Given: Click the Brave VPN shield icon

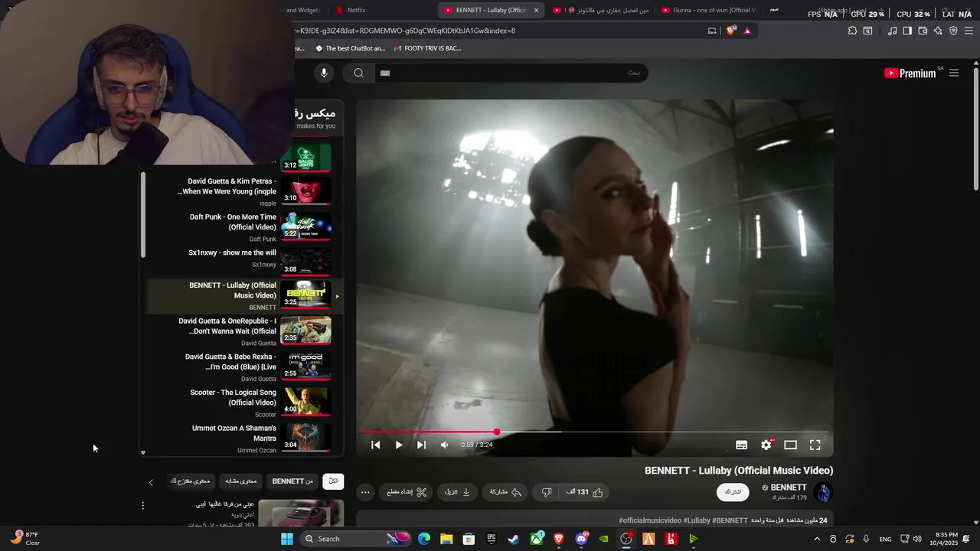Looking at the screenshot, I should pyautogui.click(x=953, y=31).
